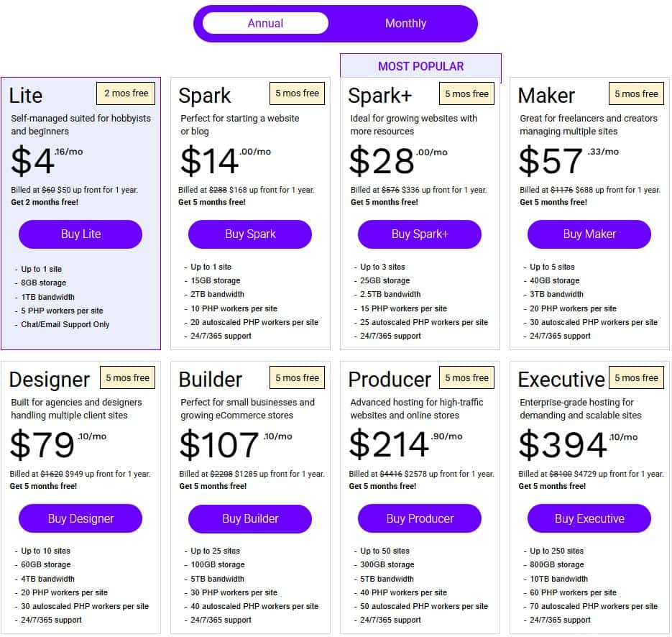The height and width of the screenshot is (637, 672).
Task: Click the Buy Lite button
Action: point(80,234)
